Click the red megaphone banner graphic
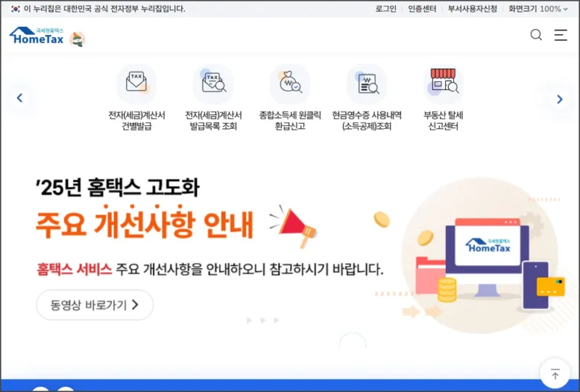580x392 pixels. [x=294, y=226]
